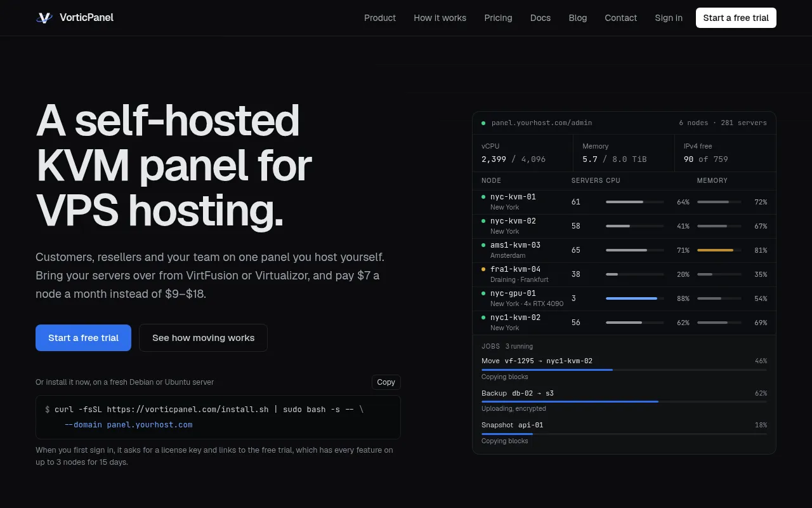
Task: Click the SERVERS column header
Action: (587, 181)
